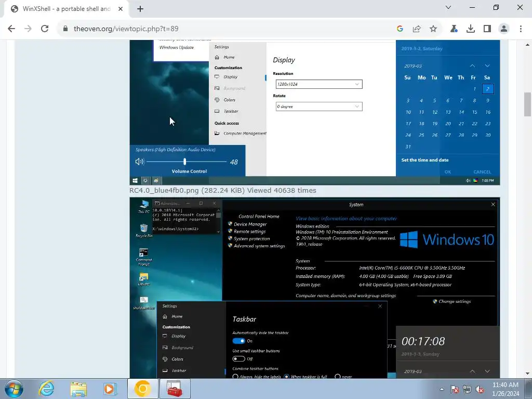Show the browser side panel
The image size is (532, 399).
(x=487, y=29)
